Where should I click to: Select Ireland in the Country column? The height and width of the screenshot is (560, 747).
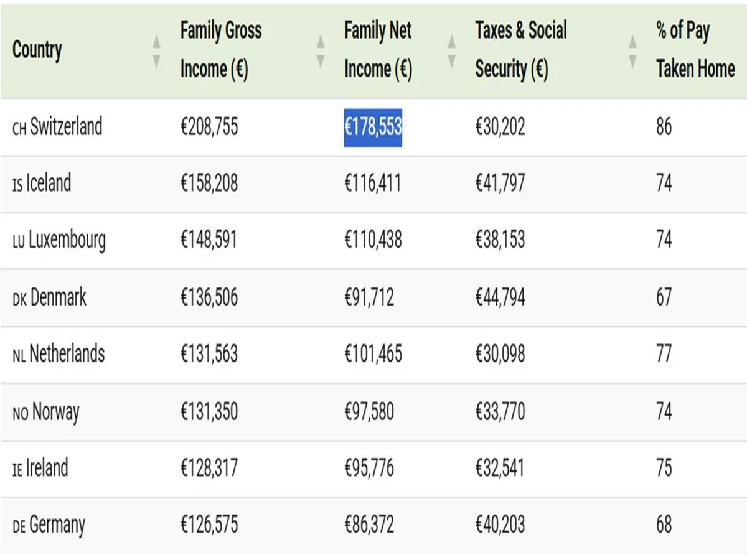pos(47,468)
